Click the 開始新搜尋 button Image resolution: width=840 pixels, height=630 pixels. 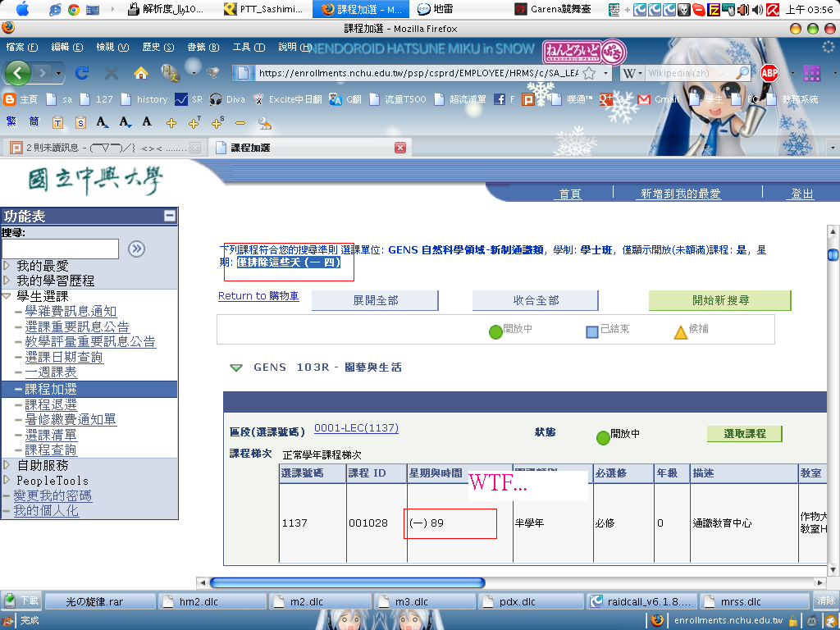click(x=719, y=300)
